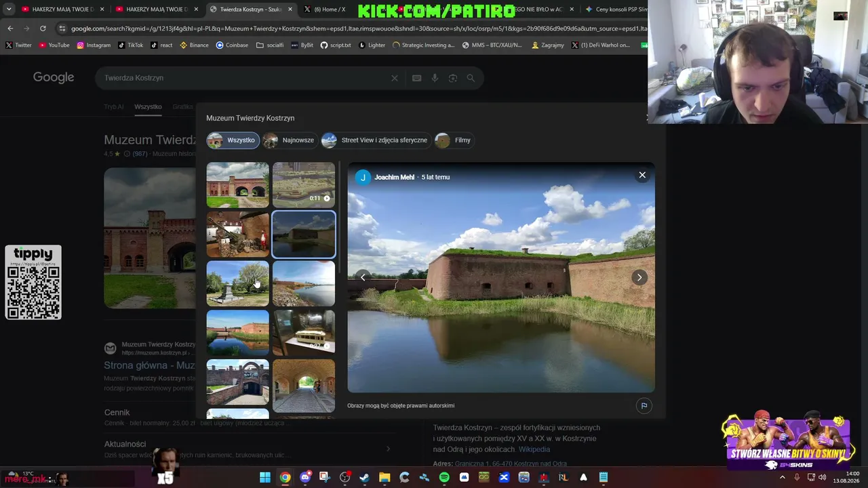Open Joachim Mehl contributor name

[394, 177]
